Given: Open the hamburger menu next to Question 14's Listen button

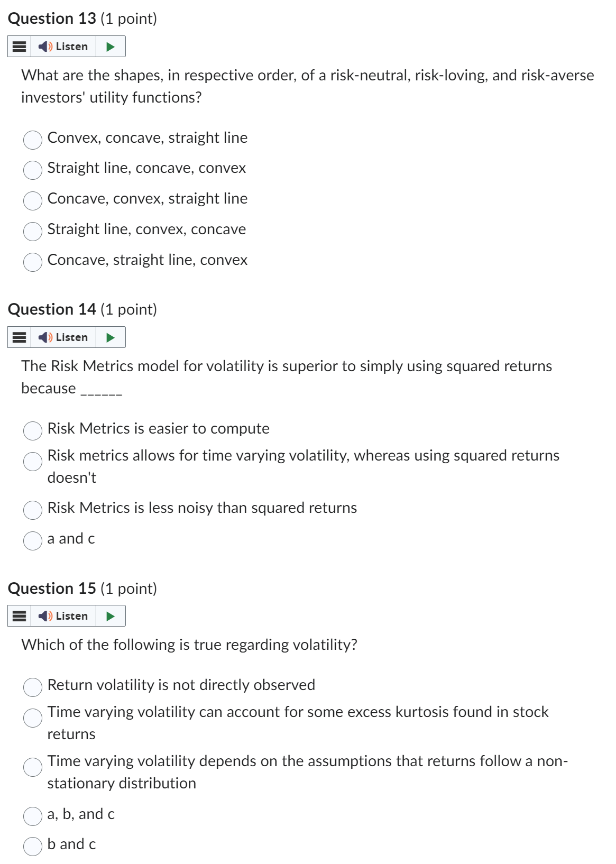Looking at the screenshot, I should tap(19, 337).
